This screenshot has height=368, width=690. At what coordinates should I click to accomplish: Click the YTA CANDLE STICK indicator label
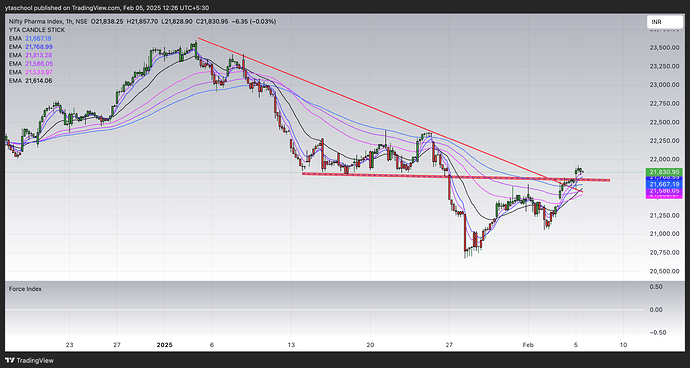point(37,30)
